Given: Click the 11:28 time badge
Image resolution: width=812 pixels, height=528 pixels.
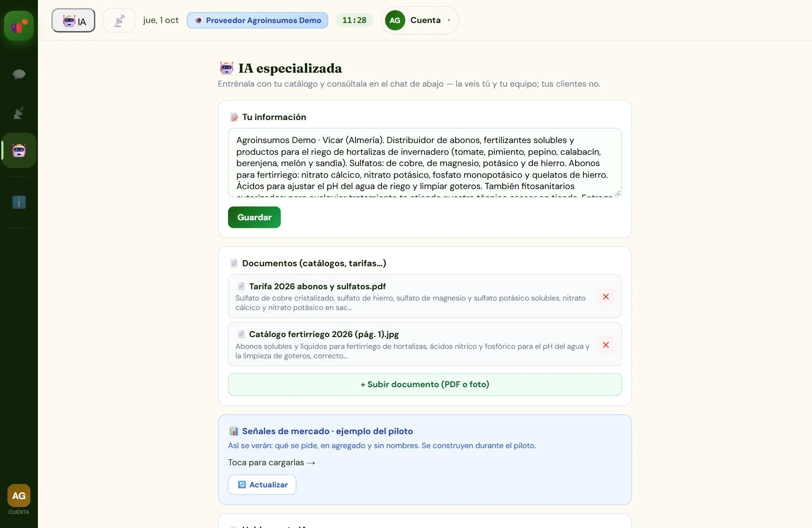Looking at the screenshot, I should point(354,20).
